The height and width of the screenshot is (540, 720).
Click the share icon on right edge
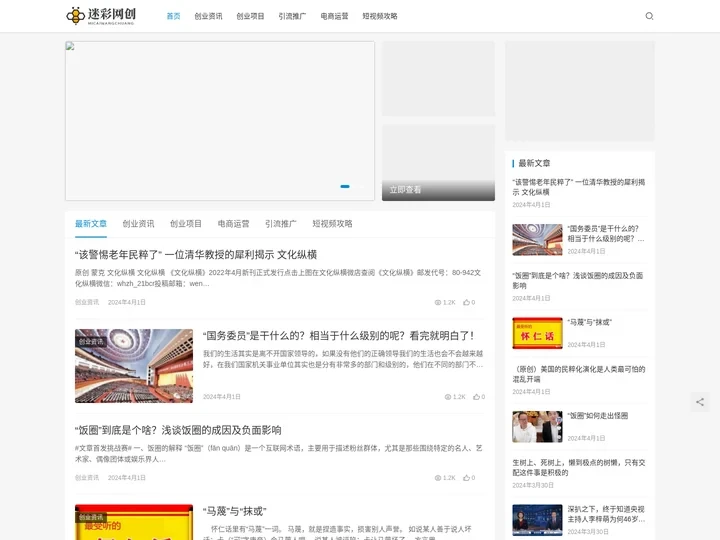(700, 402)
